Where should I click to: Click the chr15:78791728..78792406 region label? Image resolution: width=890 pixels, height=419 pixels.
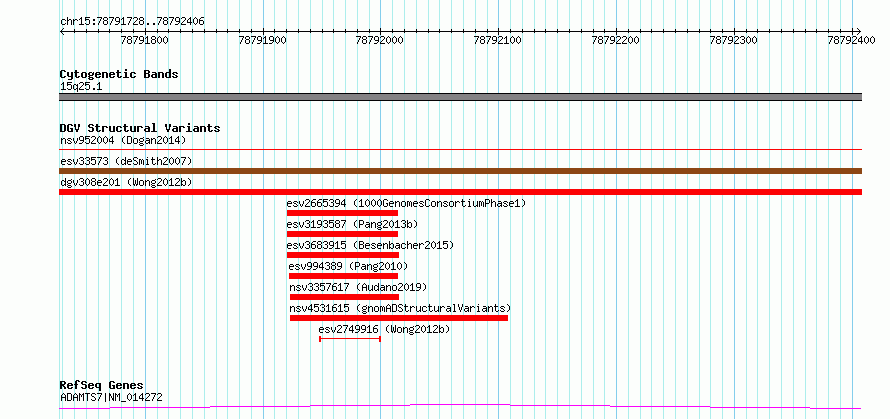tap(132, 22)
